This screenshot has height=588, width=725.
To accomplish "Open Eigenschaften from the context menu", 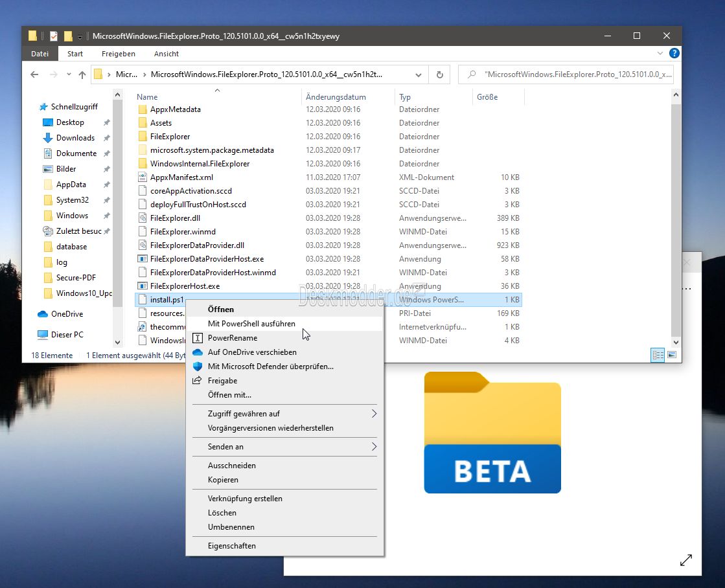I will pyautogui.click(x=285, y=546).
